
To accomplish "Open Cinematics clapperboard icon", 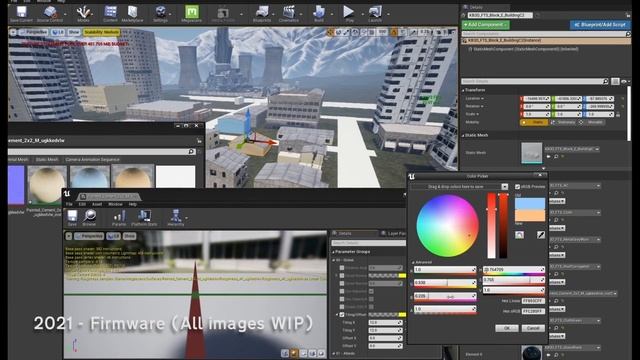I will [289, 13].
